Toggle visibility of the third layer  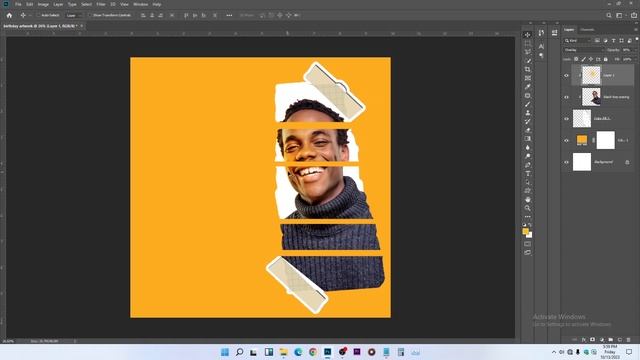point(566,119)
